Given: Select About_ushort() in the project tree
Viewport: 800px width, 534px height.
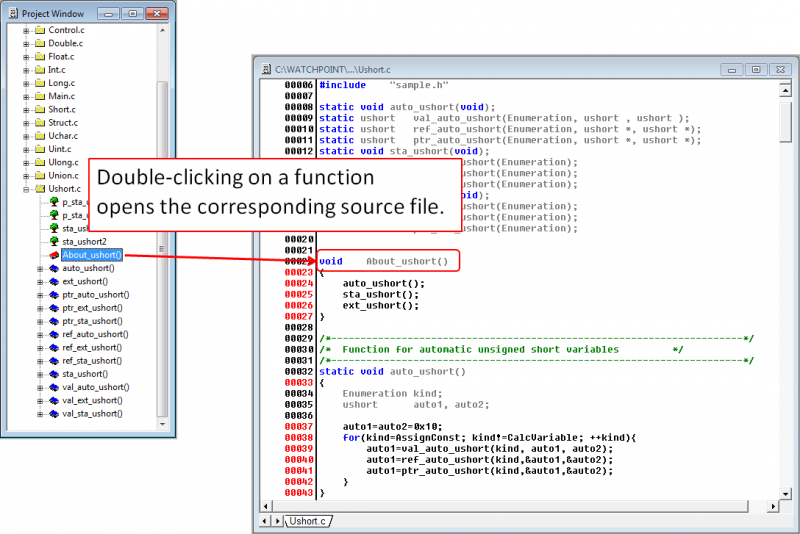Looking at the screenshot, I should pyautogui.click(x=92, y=255).
